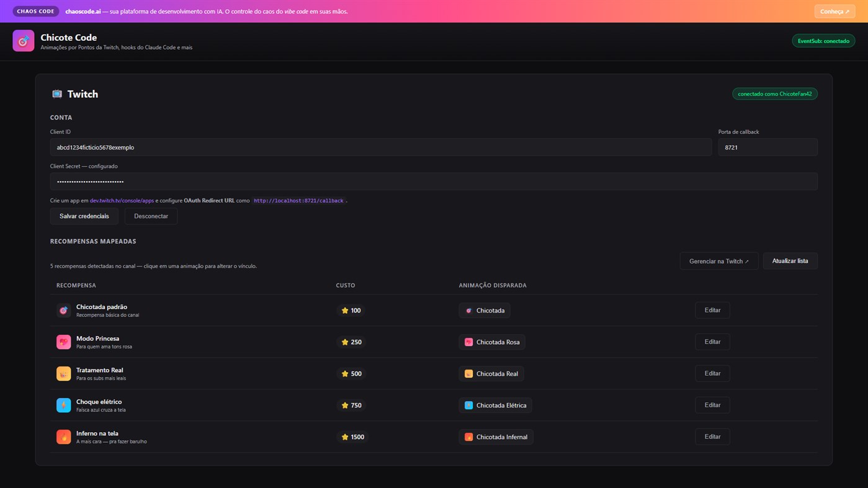This screenshot has height=488, width=868.
Task: Click Atualizar lista button
Action: point(790,261)
